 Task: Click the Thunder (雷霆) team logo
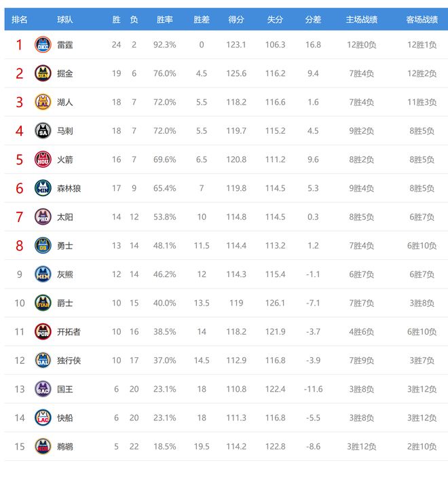43,45
